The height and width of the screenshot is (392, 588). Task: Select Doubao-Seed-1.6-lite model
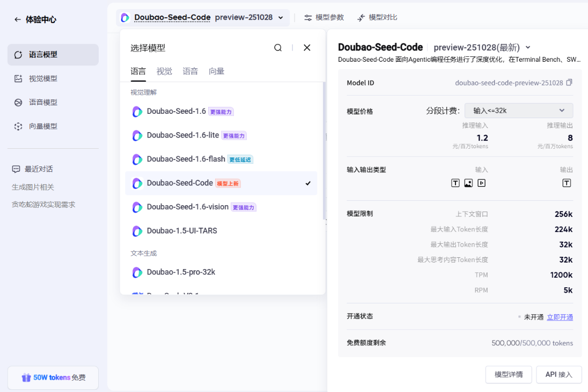coord(221,135)
